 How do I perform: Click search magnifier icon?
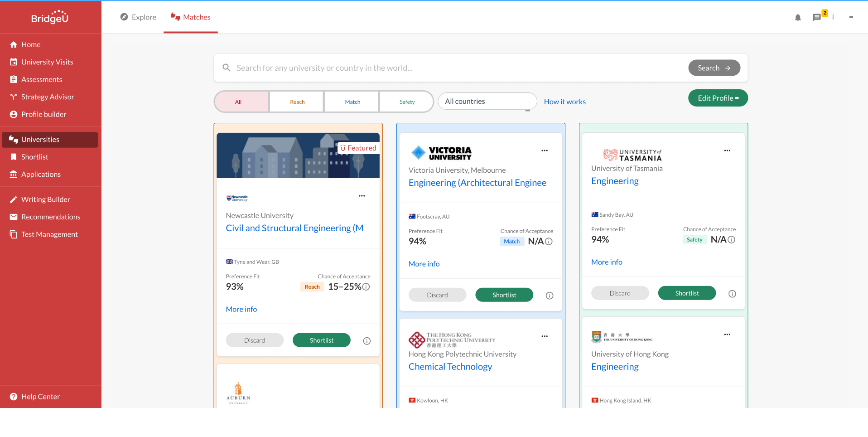(227, 68)
